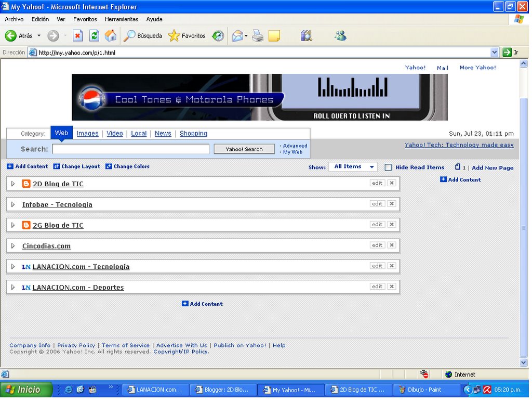Expand the LANACION.com - Tecnología module
Viewport: 532px width, 402px height.
[13, 267]
